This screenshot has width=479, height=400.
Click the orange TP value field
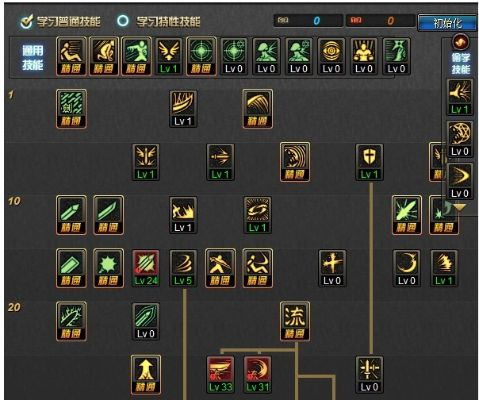click(381, 21)
